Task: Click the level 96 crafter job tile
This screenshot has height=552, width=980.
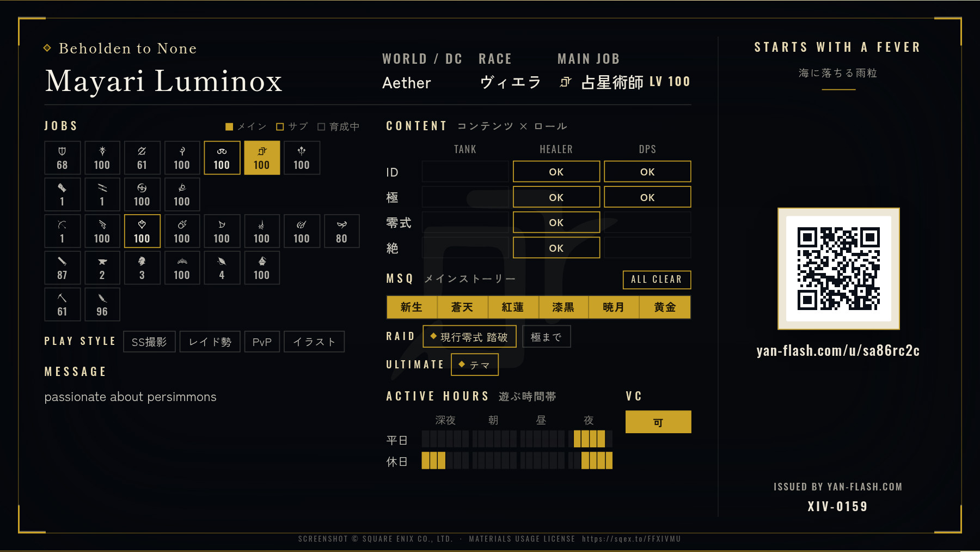Action: coord(102,304)
